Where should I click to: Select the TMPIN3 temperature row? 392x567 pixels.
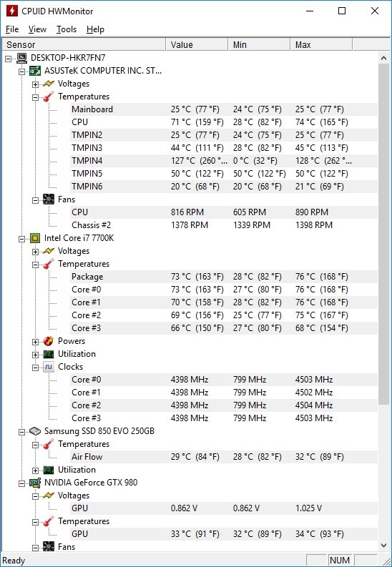(224, 148)
